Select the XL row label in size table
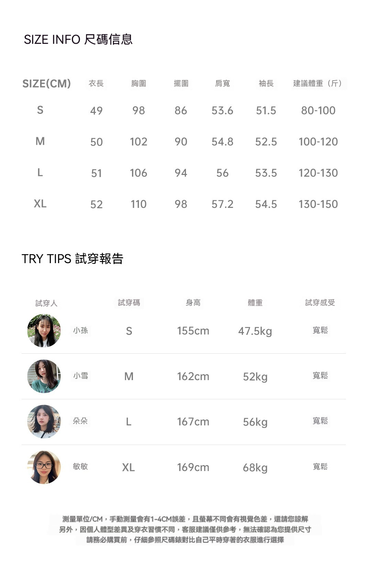 (x=40, y=204)
